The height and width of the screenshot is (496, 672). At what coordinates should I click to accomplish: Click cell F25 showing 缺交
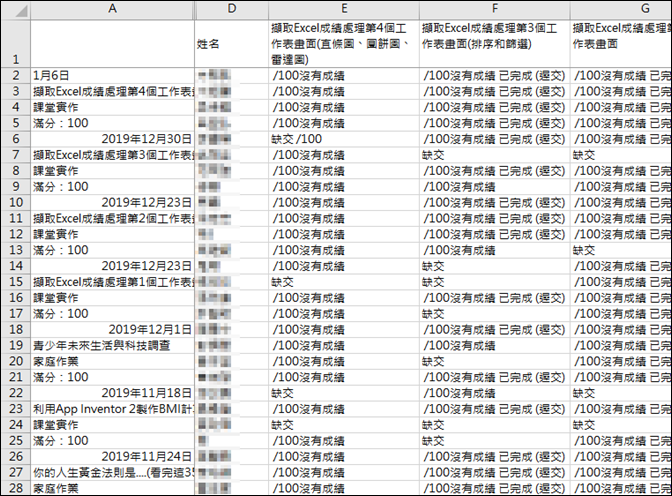click(x=495, y=440)
